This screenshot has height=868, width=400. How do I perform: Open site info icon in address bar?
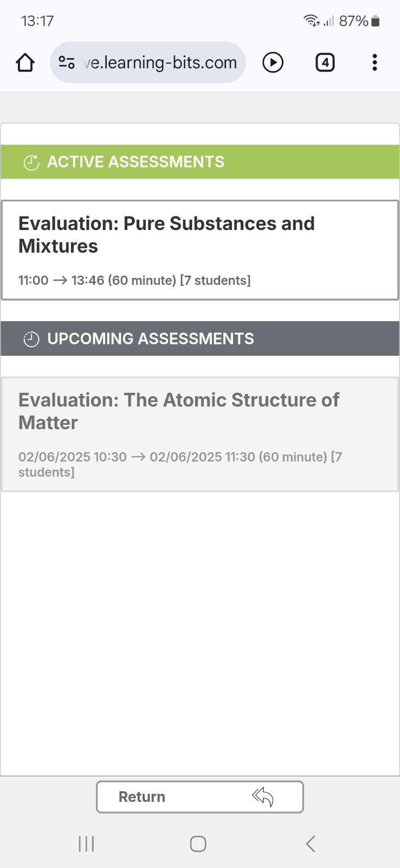[x=67, y=63]
